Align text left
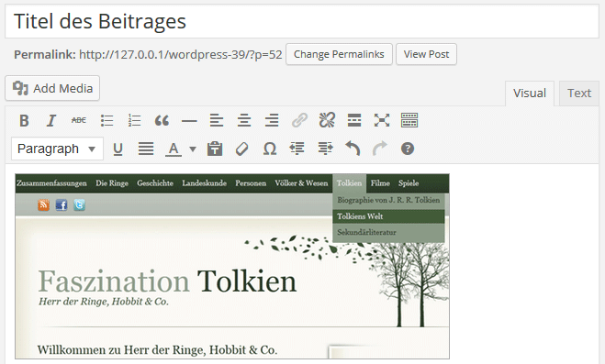 (x=217, y=120)
